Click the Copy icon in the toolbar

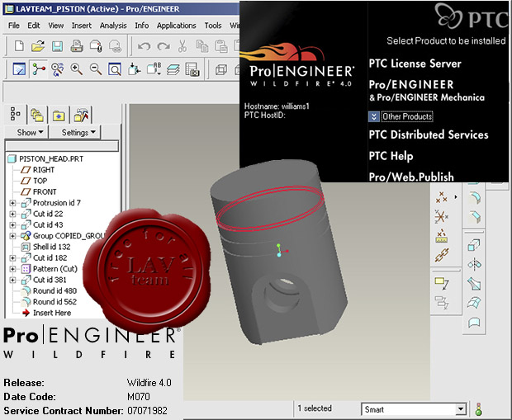[x=201, y=46]
